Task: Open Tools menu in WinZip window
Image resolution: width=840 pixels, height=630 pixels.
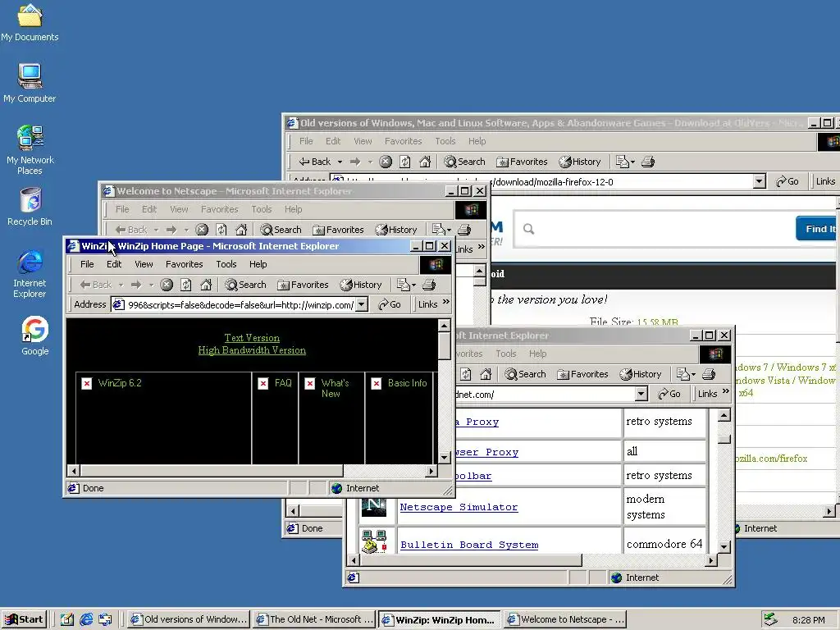Action: tap(226, 264)
